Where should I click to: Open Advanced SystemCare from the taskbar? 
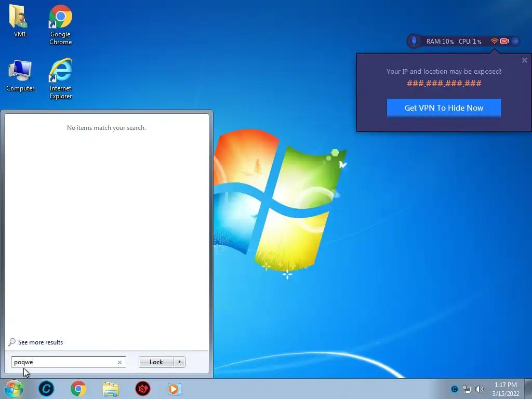pyautogui.click(x=46, y=389)
